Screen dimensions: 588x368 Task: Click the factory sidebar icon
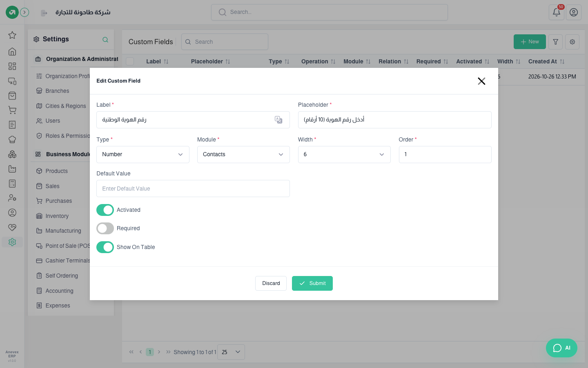tap(12, 169)
